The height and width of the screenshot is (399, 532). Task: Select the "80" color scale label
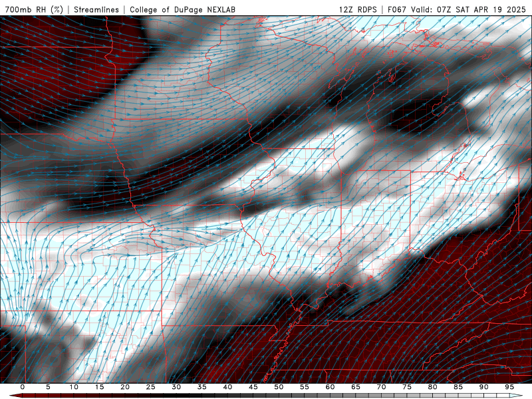point(433,387)
